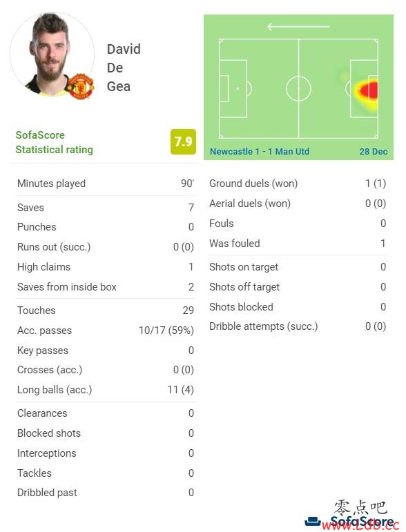The image size is (406, 532).
Task: Click David De Gea's player photo
Action: [52, 55]
